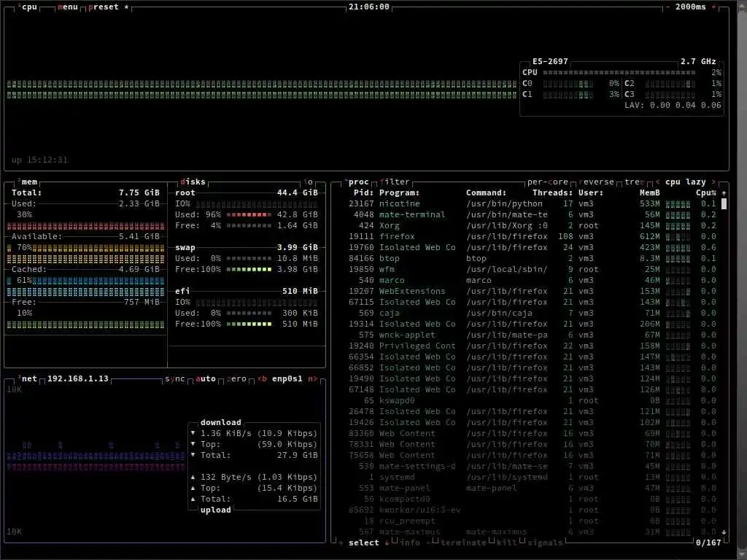Screen dimensions: 747x560
Task: Click the signals button
Action: (x=544, y=542)
